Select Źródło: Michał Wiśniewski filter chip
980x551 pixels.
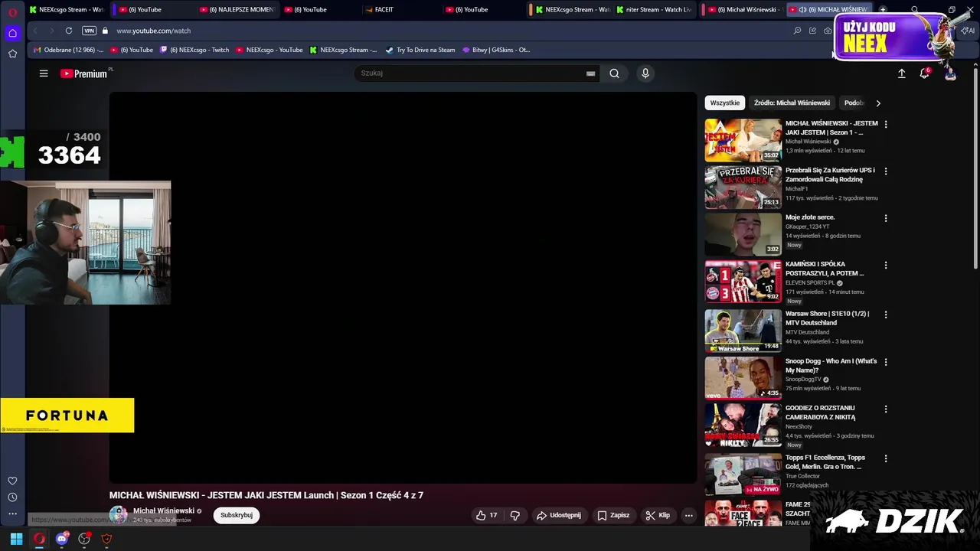792,103
